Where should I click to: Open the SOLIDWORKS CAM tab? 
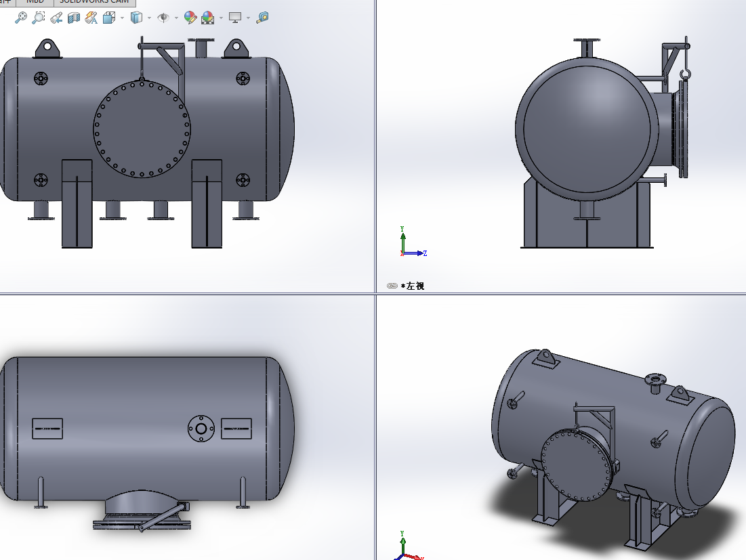(x=94, y=3)
